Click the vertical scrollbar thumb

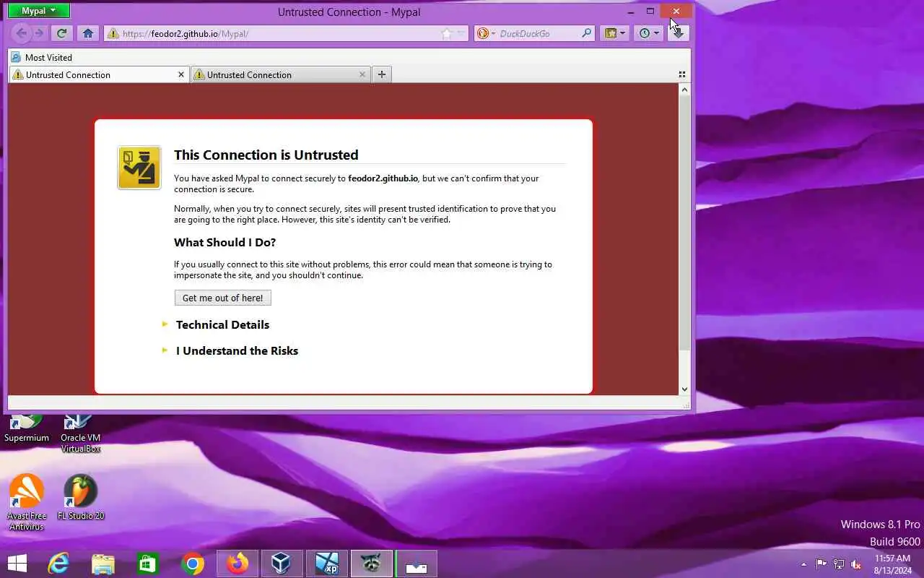(x=685, y=223)
